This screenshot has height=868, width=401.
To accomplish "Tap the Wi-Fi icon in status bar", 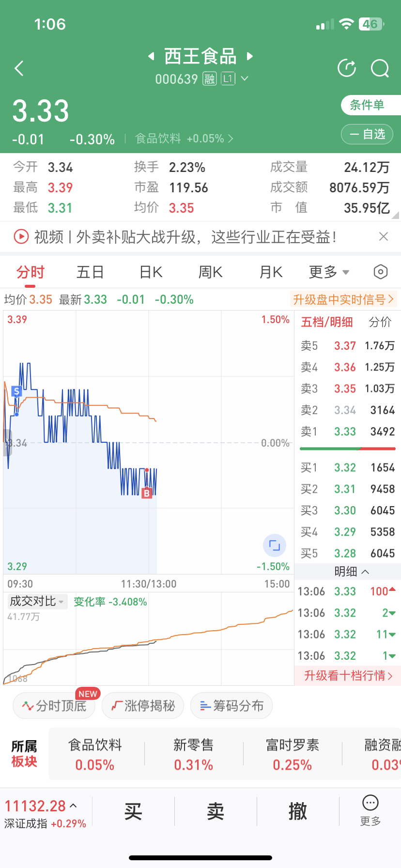I will tap(346, 24).
